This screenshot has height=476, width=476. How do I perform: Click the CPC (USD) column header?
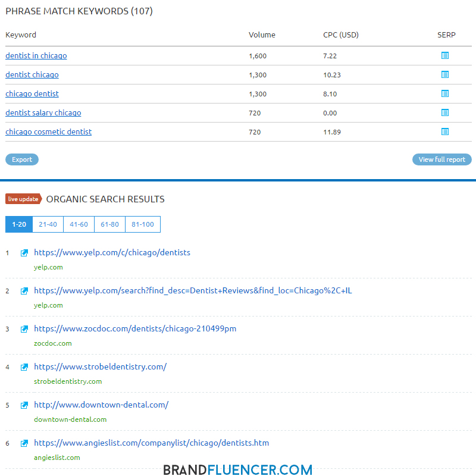[340, 35]
